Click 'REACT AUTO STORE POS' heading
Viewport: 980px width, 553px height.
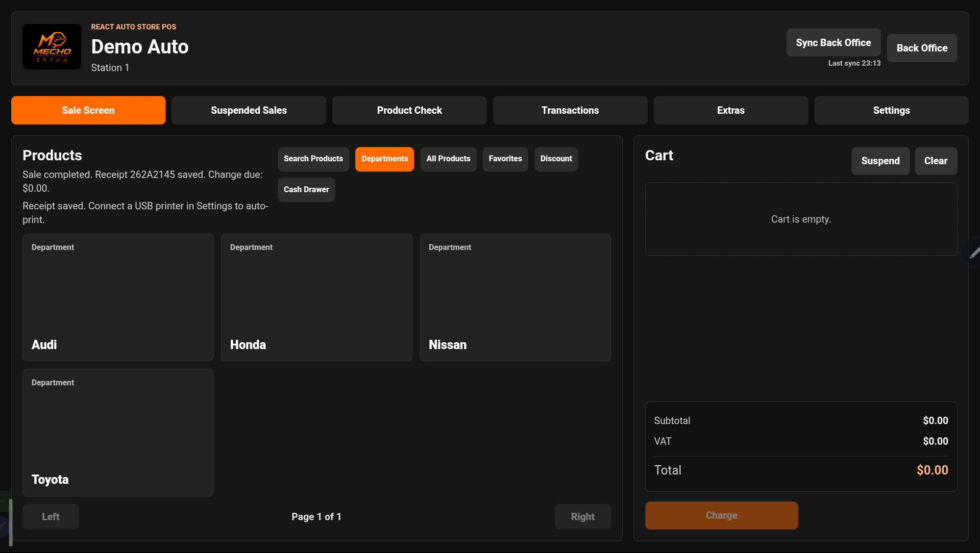point(134,27)
